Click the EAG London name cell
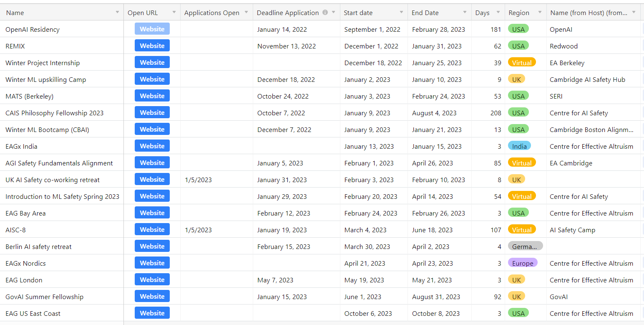Screen dimensions: 644x325 (24, 280)
